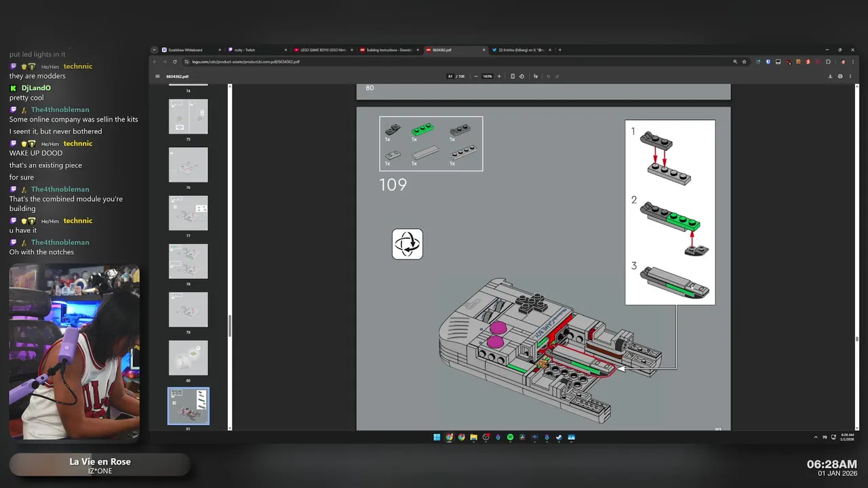Show hidden system tray icons
Image resolution: width=868 pixels, height=488 pixels.
click(x=815, y=437)
